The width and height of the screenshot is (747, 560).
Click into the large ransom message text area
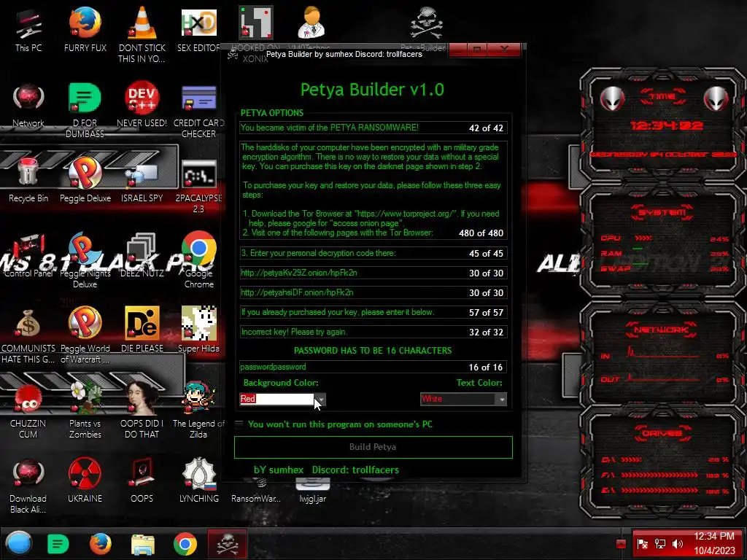coord(373,190)
